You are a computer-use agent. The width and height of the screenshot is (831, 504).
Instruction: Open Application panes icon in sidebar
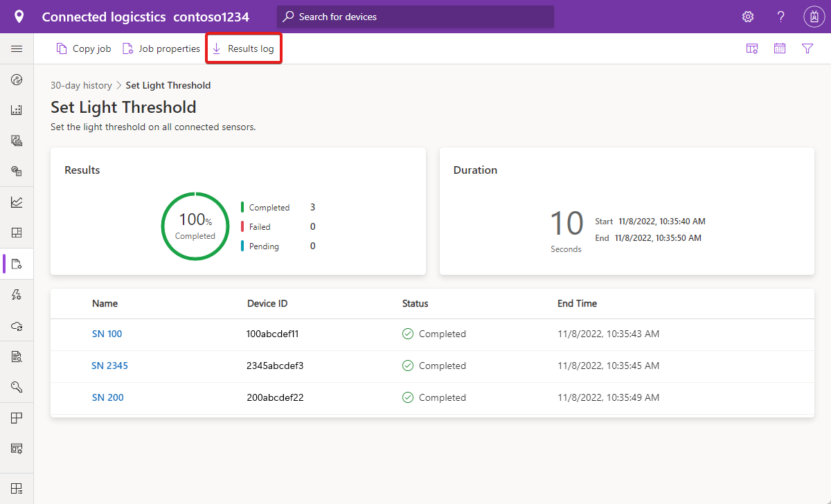pyautogui.click(x=17, y=418)
